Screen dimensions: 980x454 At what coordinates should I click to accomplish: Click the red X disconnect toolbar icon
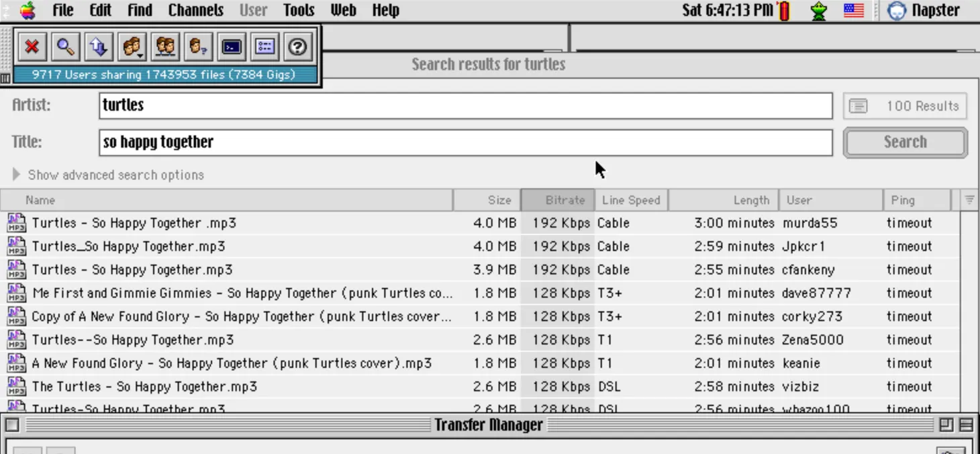(x=32, y=46)
